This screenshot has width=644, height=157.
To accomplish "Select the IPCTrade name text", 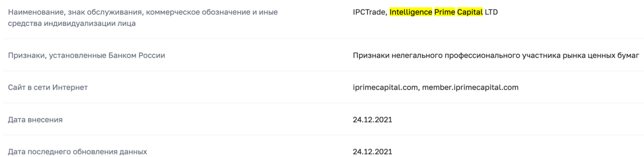I will (369, 12).
